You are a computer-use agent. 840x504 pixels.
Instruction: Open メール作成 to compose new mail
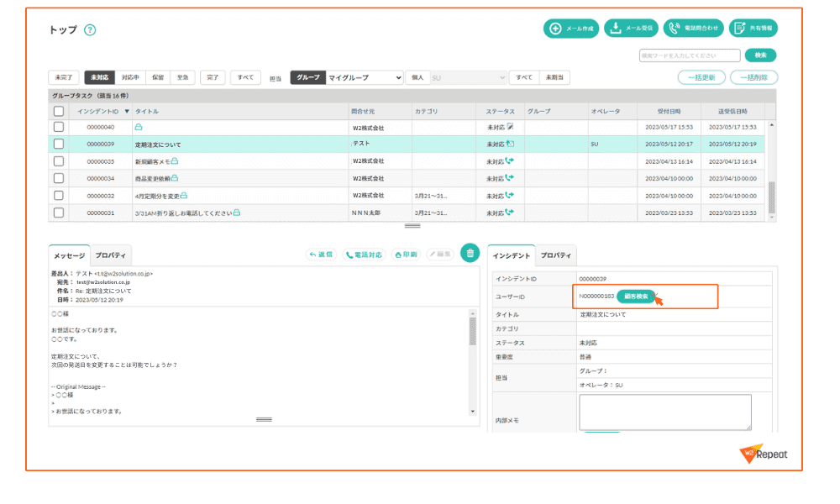tap(571, 29)
